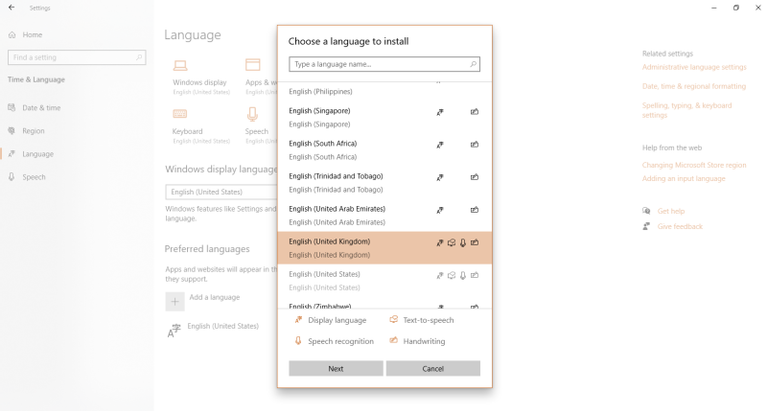
Task: Click the Find a setting search box
Action: tap(76, 58)
